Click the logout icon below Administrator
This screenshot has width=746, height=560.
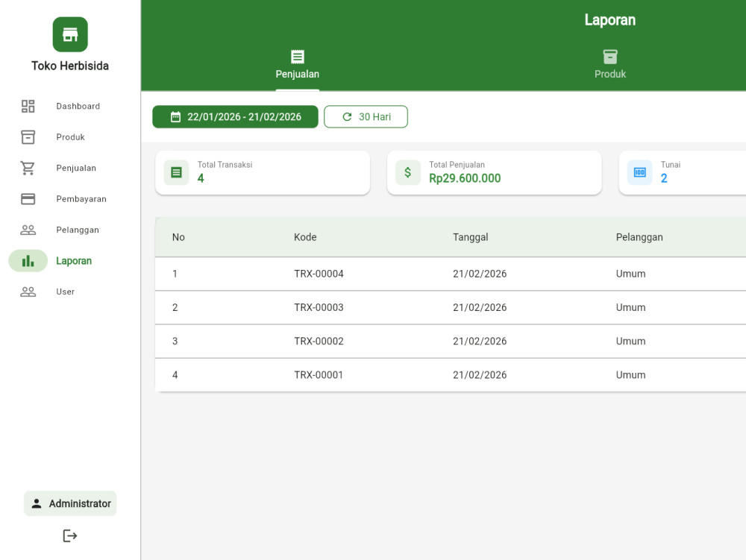pyautogui.click(x=70, y=535)
